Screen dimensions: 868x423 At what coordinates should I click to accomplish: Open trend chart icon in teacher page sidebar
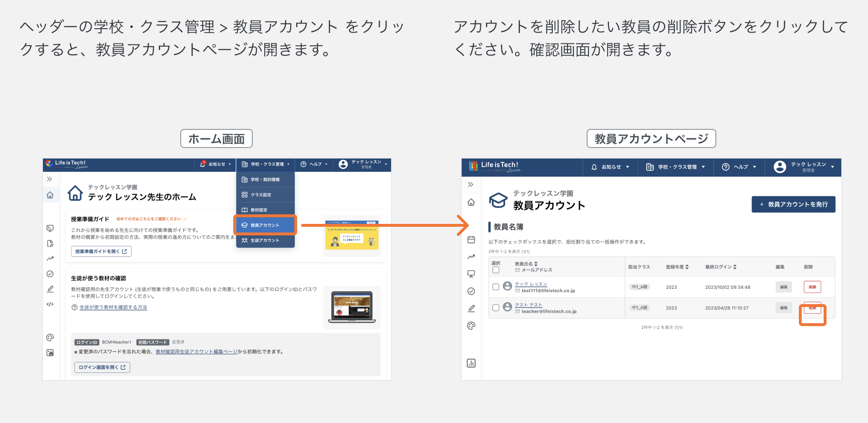click(x=471, y=257)
